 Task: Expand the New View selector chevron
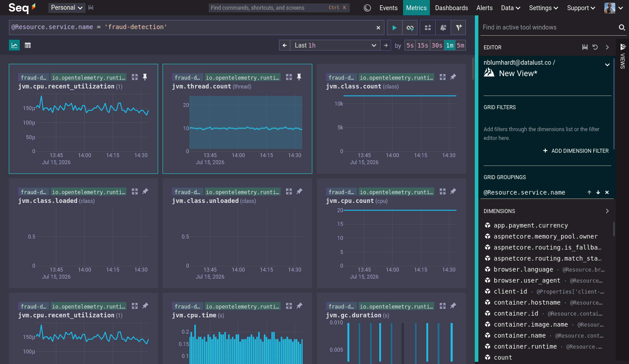tap(607, 65)
